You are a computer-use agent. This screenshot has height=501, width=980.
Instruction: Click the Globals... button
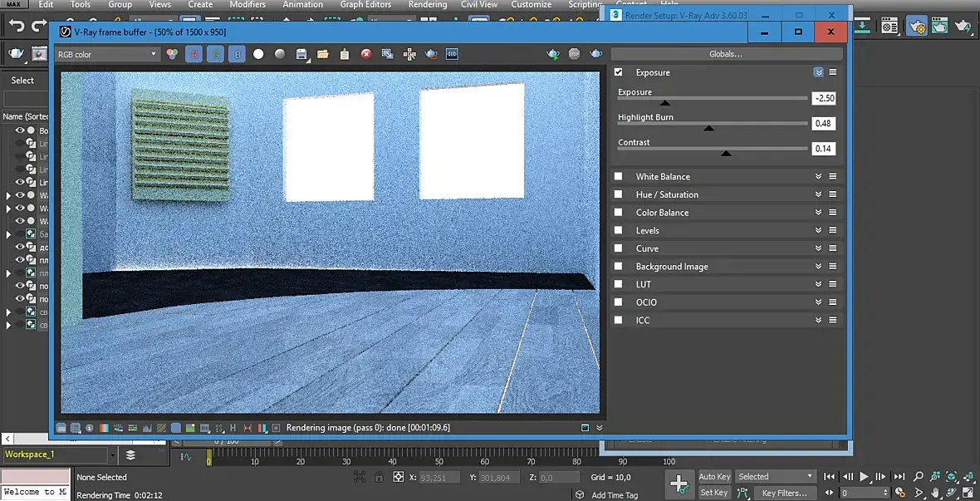pos(725,54)
